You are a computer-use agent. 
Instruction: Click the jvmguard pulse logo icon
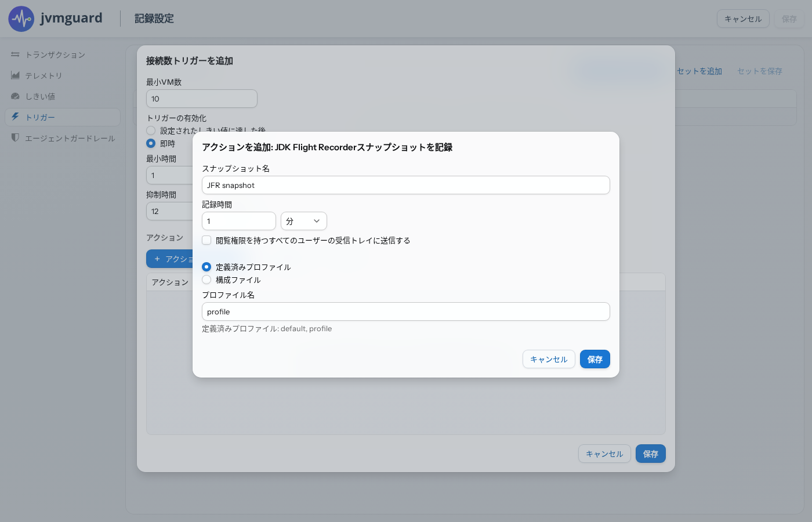(21, 19)
